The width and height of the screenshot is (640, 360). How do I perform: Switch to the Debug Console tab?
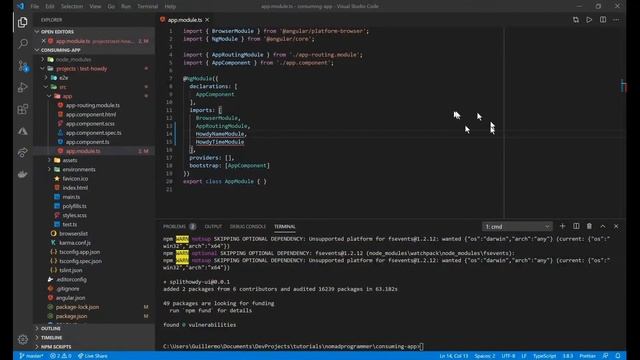[x=248, y=227]
